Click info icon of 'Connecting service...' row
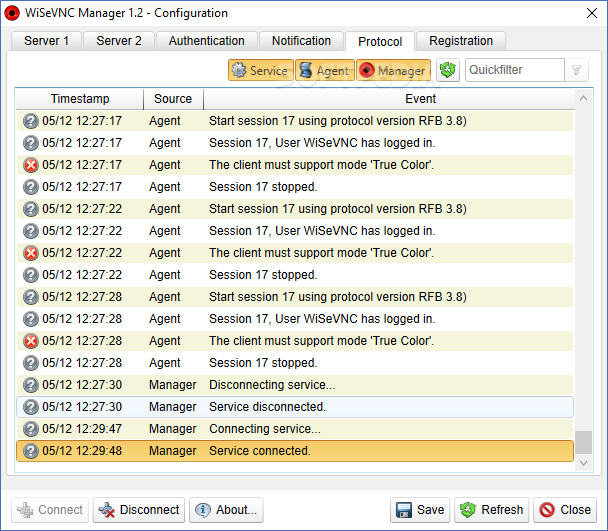The height and width of the screenshot is (531, 608). point(31,429)
